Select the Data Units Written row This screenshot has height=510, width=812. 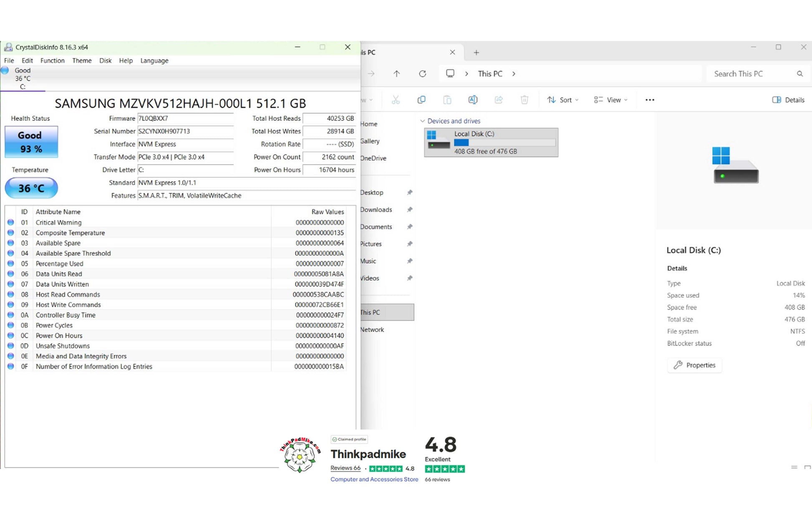pos(176,284)
